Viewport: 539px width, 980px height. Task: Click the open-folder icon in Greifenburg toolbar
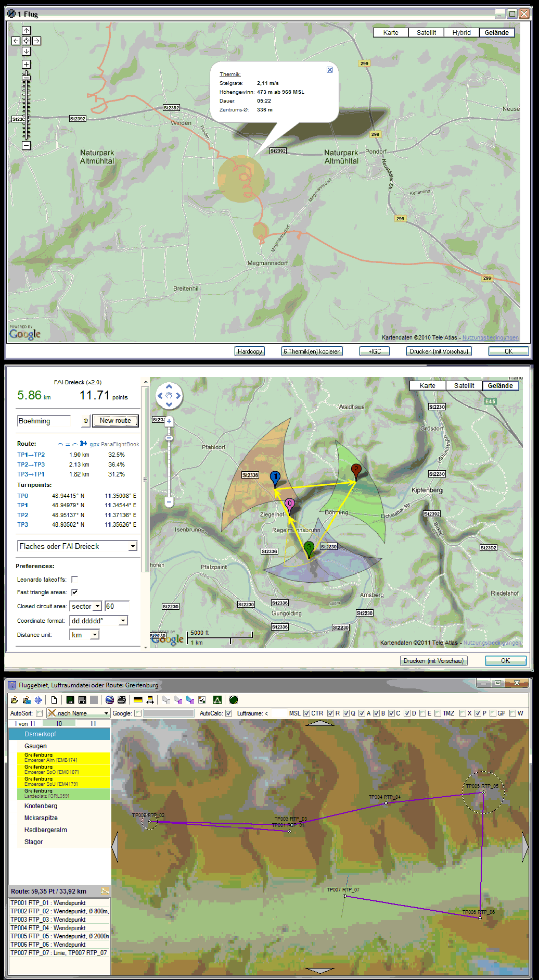pos(14,700)
